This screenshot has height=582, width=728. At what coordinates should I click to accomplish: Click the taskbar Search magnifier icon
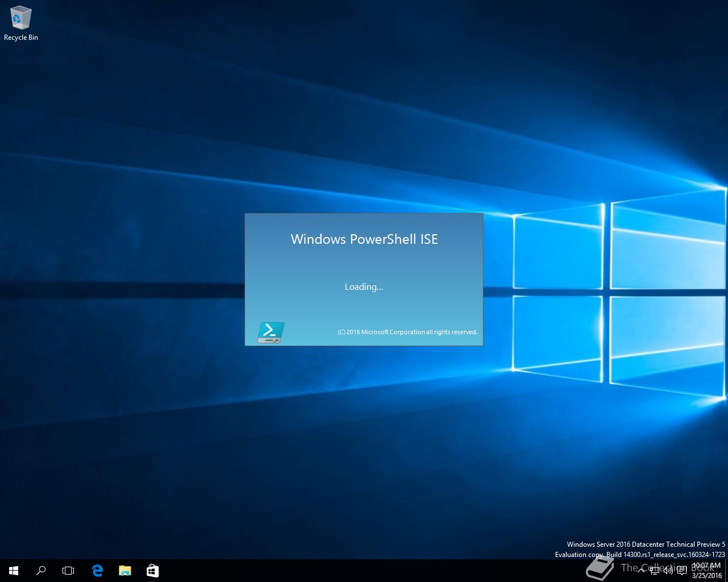click(41, 571)
